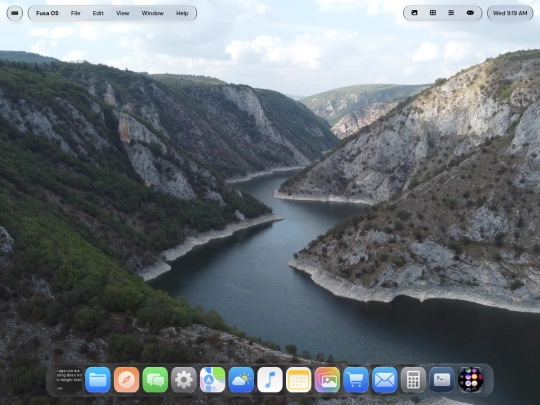Open the Files app in the dock
Viewport: 540px width, 405px height.
[x=98, y=380]
